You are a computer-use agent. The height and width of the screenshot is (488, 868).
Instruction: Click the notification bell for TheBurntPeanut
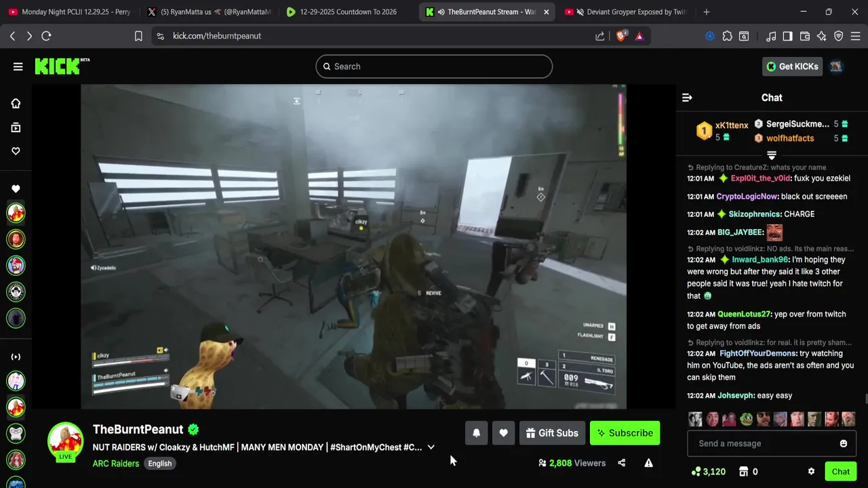tap(476, 433)
